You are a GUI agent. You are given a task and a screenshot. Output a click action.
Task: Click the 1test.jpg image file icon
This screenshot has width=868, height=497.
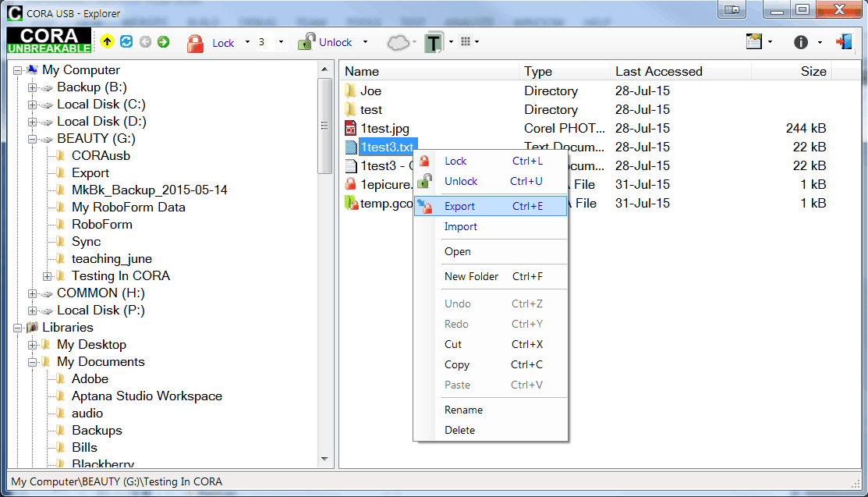[350, 129]
